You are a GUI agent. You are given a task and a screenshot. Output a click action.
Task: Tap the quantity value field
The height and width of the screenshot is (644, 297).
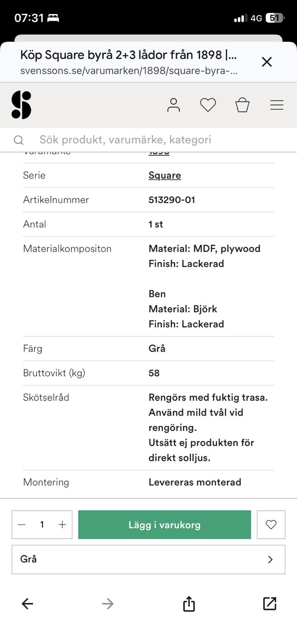(x=42, y=524)
